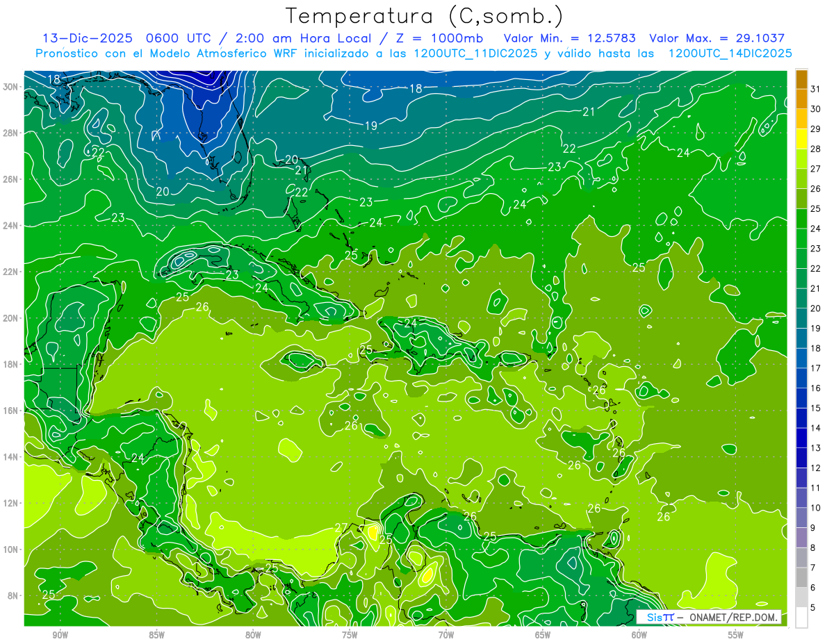The height and width of the screenshot is (644, 834).
Task: Click the title "Temperatura (C,somb.)"
Action: click(424, 16)
